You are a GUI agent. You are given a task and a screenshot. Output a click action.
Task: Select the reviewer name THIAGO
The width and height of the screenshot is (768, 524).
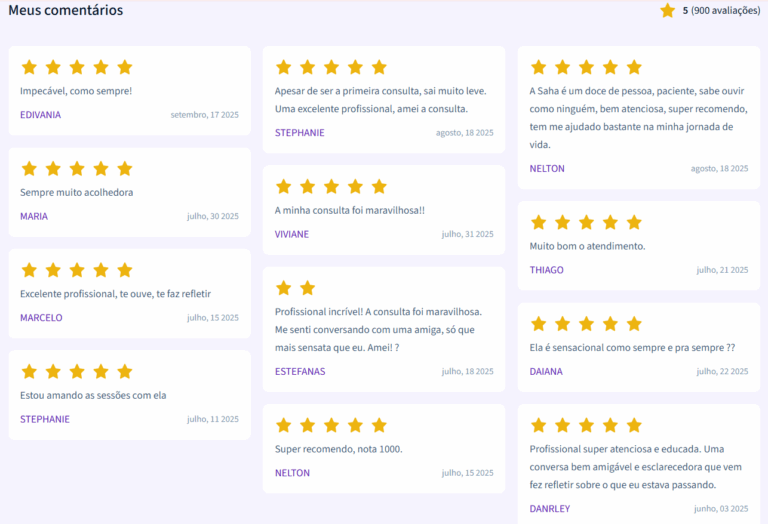[x=547, y=270]
